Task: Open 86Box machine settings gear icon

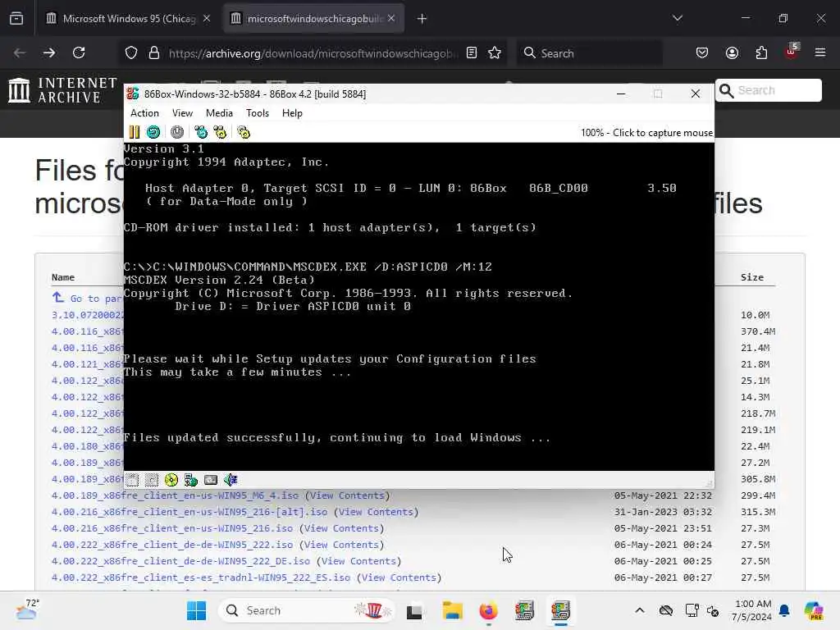Action: tap(244, 132)
